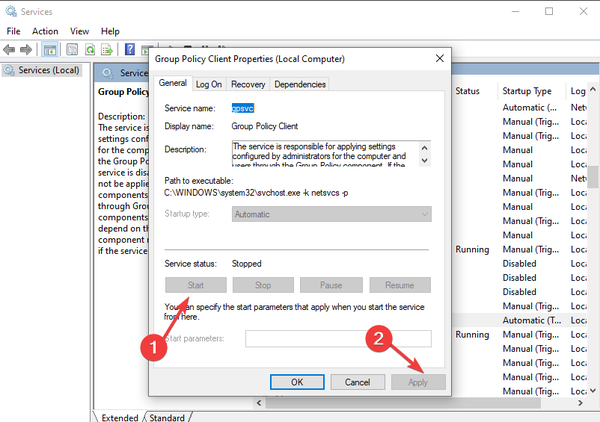Click the Forward arrow in toolbar
600x422 pixels.
click(27, 49)
